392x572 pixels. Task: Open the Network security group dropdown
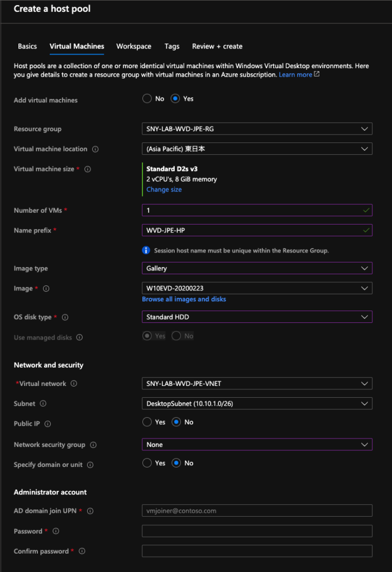257,445
